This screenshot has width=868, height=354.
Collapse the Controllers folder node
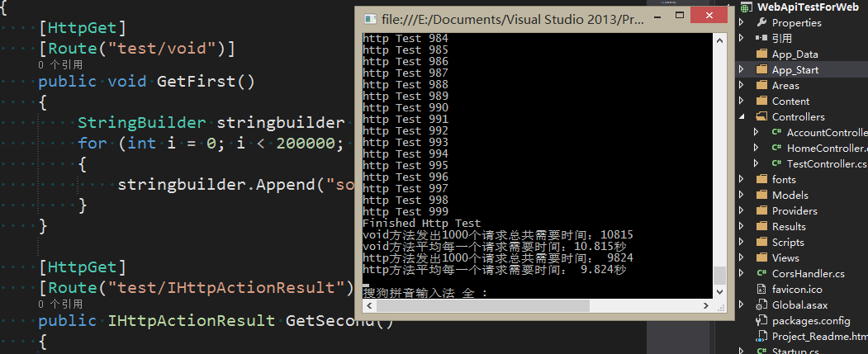click(742, 116)
